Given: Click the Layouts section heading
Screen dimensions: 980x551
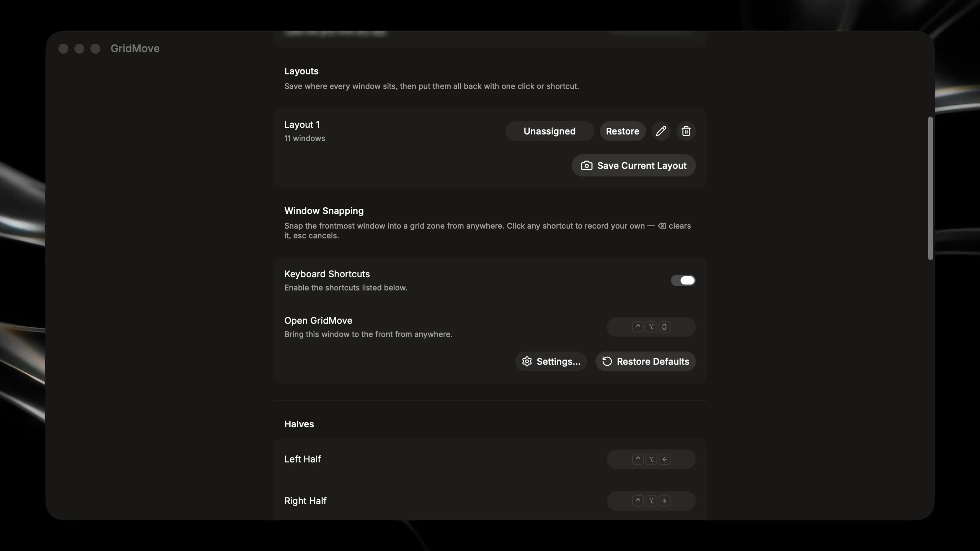Looking at the screenshot, I should (301, 71).
